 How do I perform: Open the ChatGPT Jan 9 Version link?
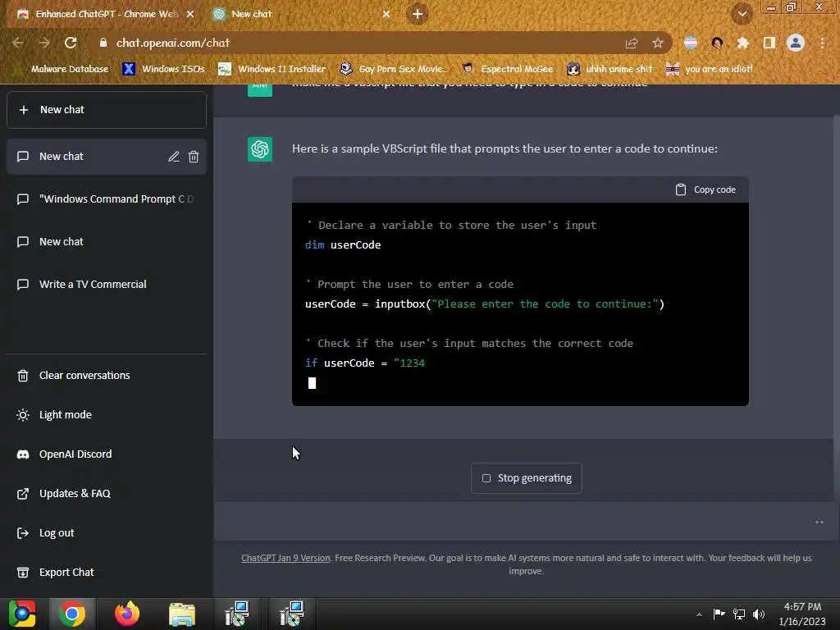coord(285,558)
